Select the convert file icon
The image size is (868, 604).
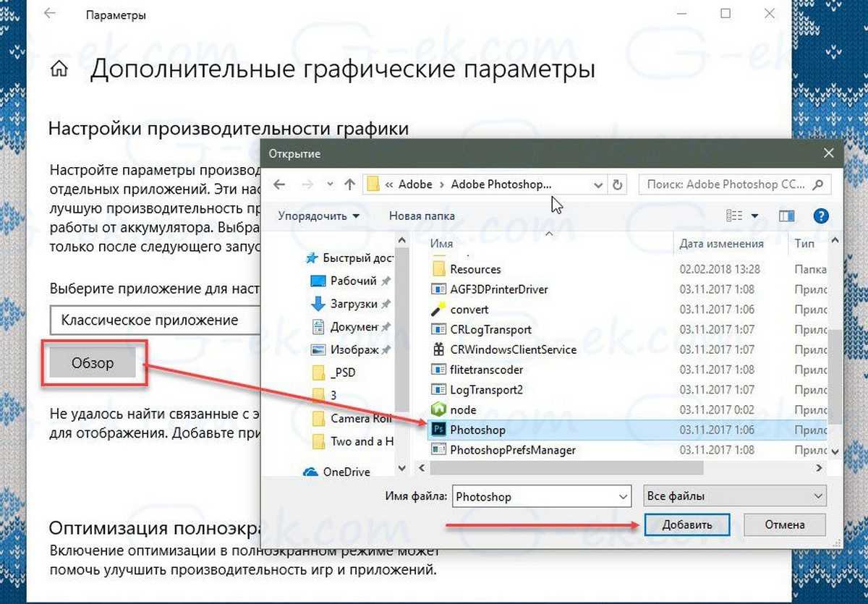pyautogui.click(x=438, y=310)
